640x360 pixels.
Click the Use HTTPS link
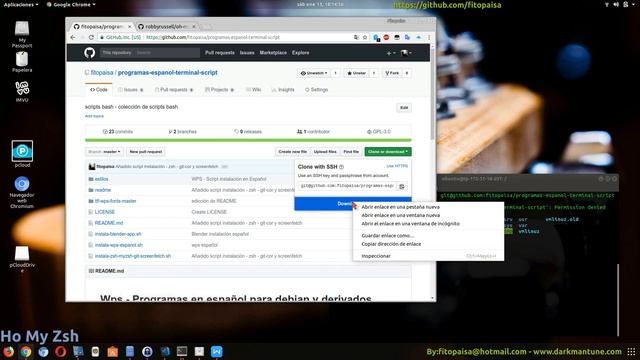pos(397,166)
